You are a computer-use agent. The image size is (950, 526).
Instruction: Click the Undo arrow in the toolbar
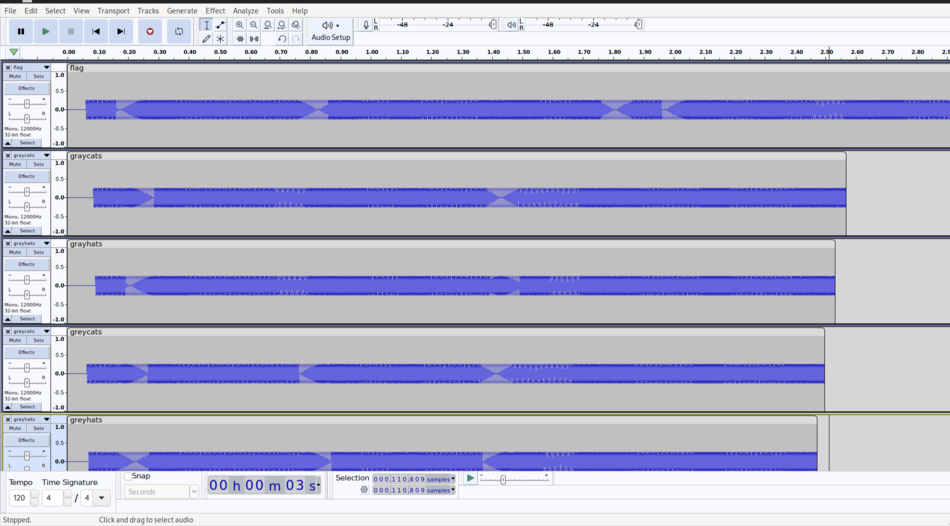pyautogui.click(x=282, y=39)
